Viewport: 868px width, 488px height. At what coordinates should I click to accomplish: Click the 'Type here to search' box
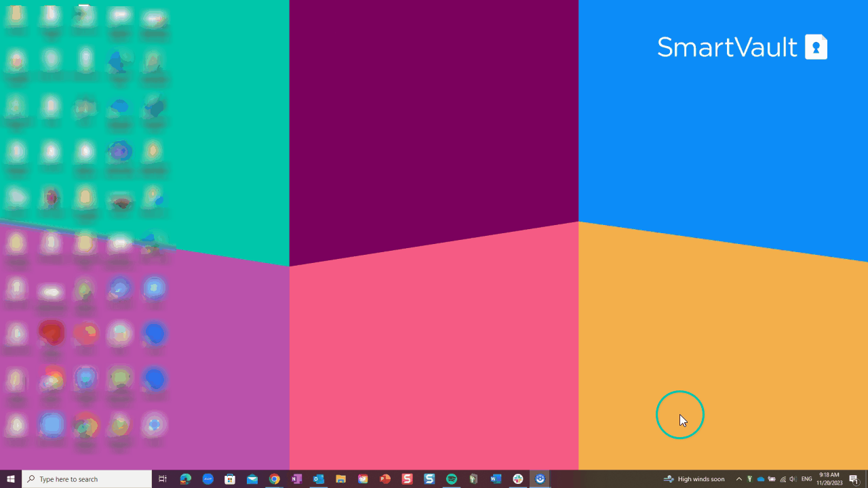(87, 479)
